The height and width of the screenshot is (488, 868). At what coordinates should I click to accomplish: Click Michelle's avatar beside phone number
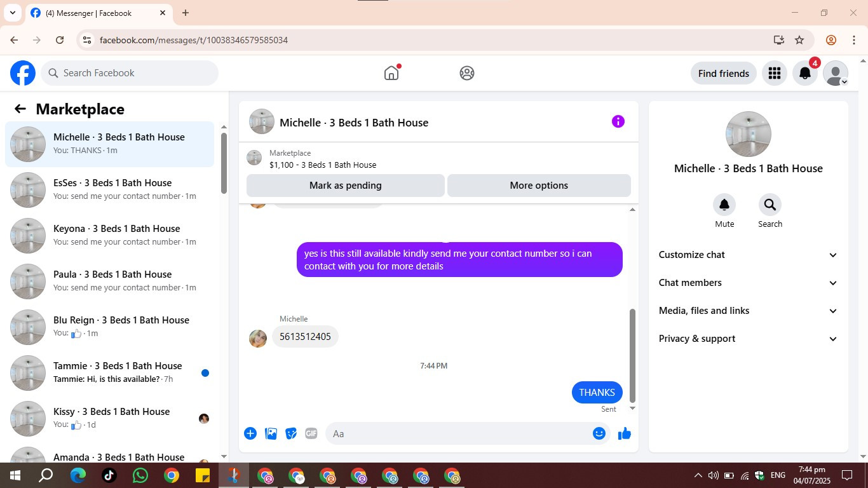(258, 338)
